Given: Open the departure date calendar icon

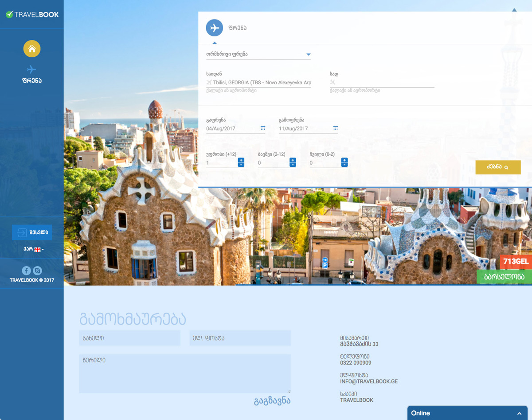Looking at the screenshot, I should [x=262, y=128].
